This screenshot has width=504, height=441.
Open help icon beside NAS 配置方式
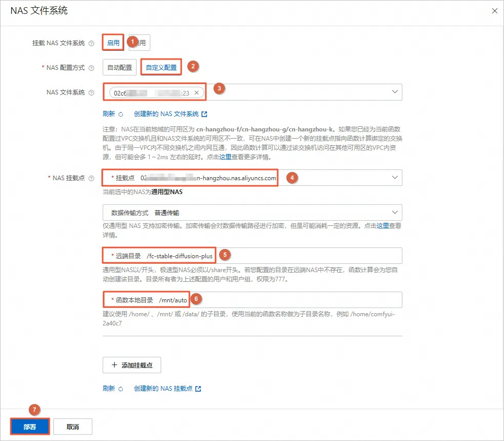coord(91,68)
